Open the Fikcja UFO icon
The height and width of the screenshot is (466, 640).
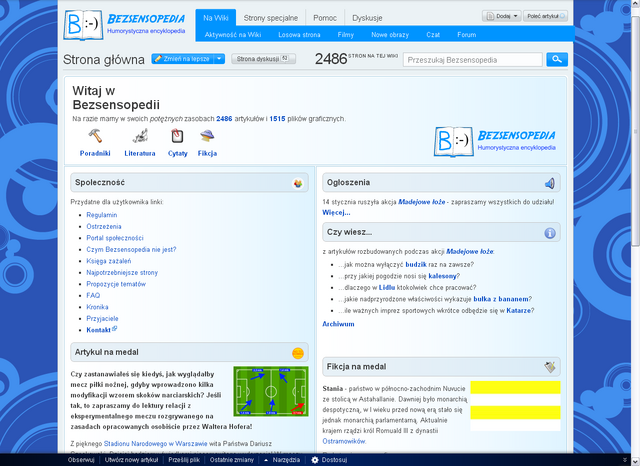tap(207, 136)
